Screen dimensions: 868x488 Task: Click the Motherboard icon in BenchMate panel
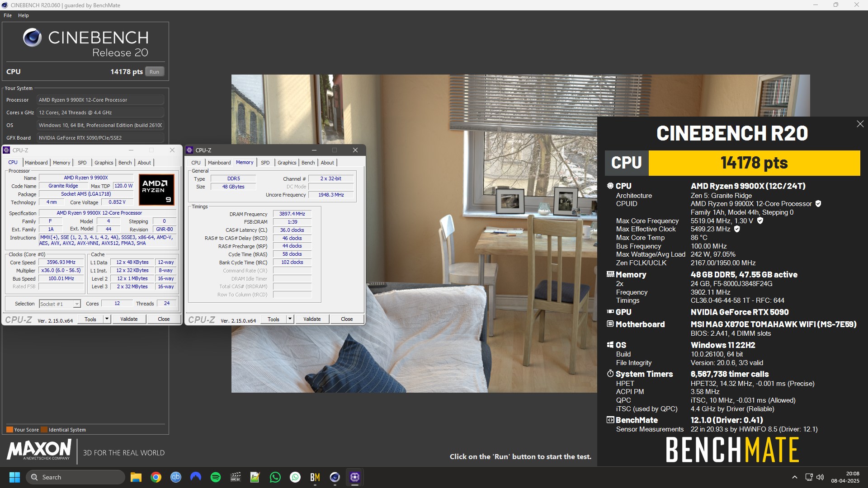(610, 324)
